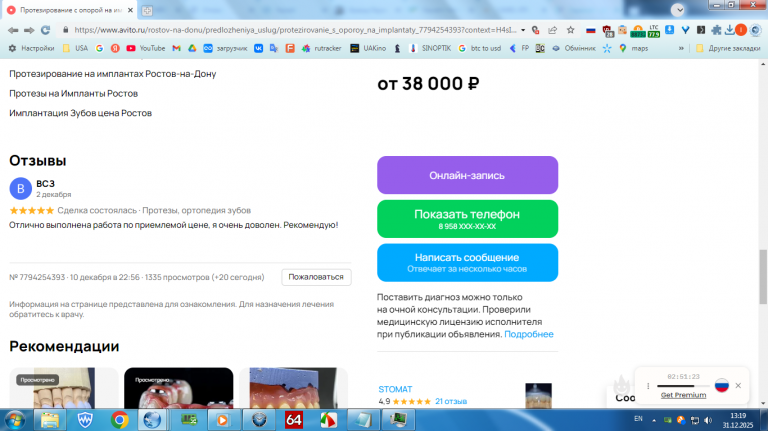Open the Обмінник bookmark
This screenshot has height=431, width=768.
tap(574, 48)
